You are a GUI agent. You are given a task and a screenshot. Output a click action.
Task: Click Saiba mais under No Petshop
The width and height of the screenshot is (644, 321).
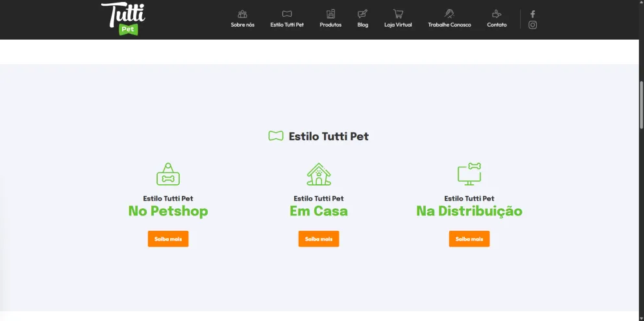tap(168, 239)
